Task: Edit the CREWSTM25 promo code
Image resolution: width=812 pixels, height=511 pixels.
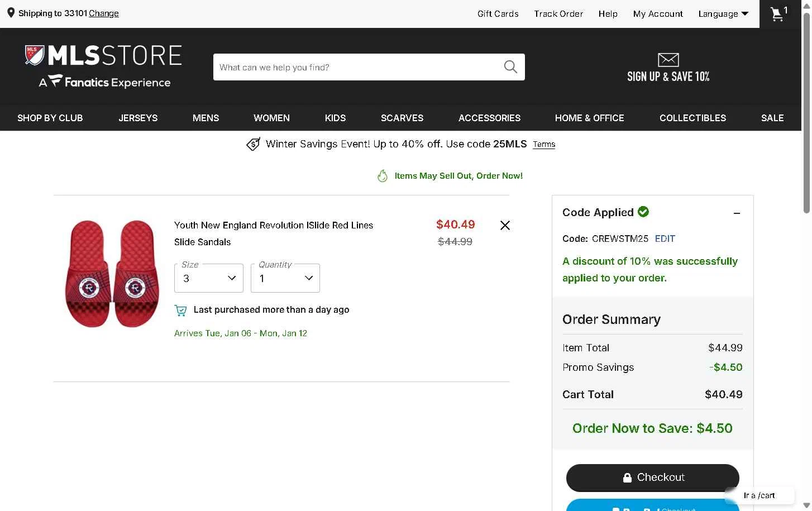Action: click(x=665, y=239)
